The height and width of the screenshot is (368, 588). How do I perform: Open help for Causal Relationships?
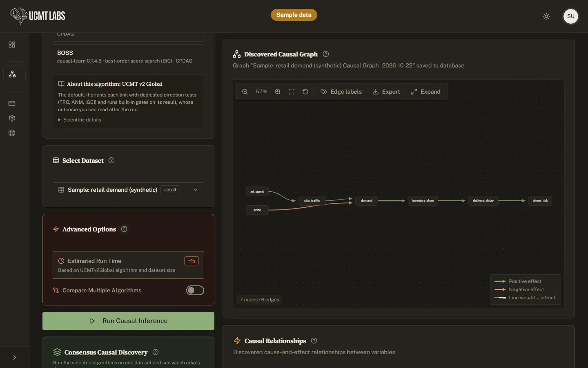pyautogui.click(x=314, y=341)
